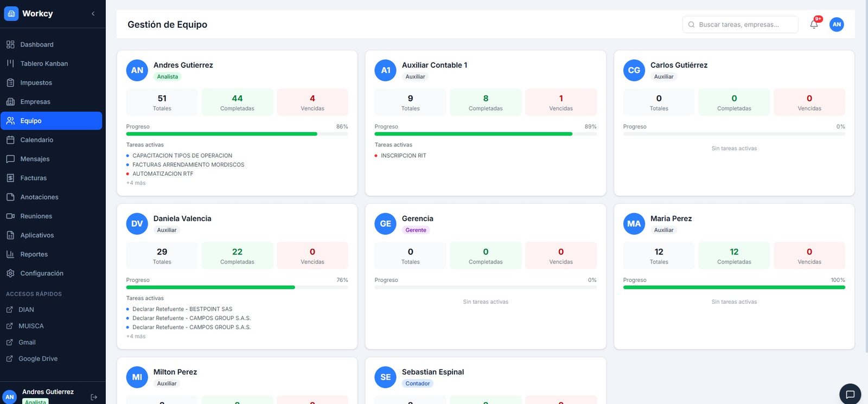Click the MI avatar on Milton Perez card

137,377
